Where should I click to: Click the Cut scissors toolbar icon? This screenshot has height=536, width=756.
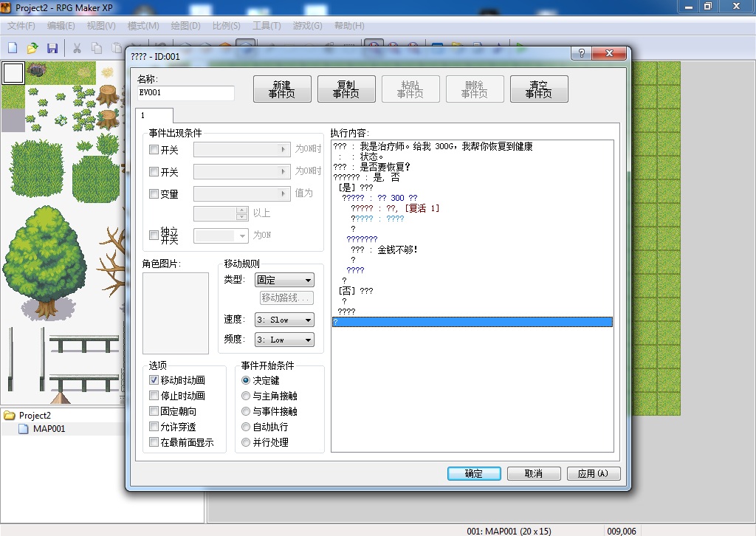coord(77,48)
